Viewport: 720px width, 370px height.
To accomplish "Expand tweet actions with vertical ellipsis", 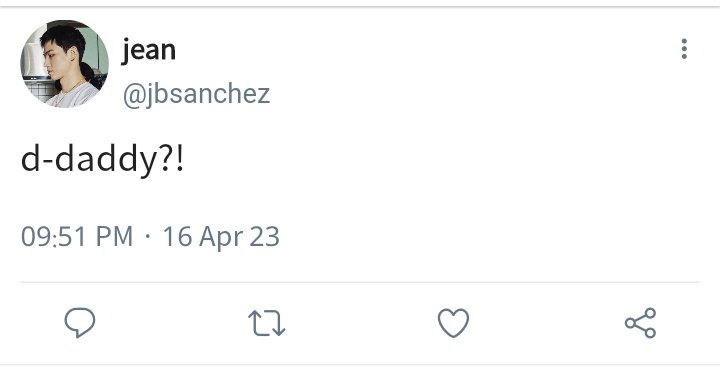I will (684, 49).
